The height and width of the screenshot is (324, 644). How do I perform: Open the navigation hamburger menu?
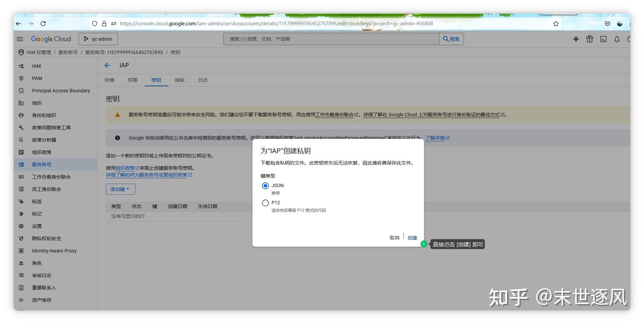tap(20, 39)
